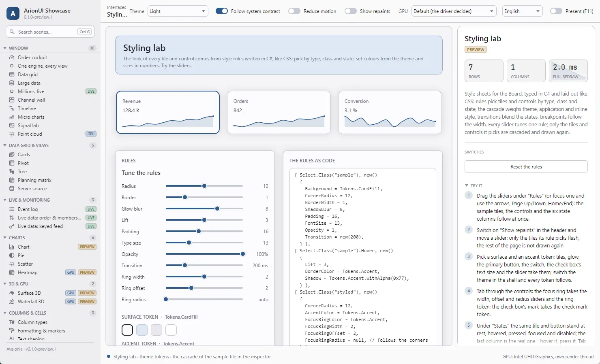Open the Column types scene

tap(50, 322)
